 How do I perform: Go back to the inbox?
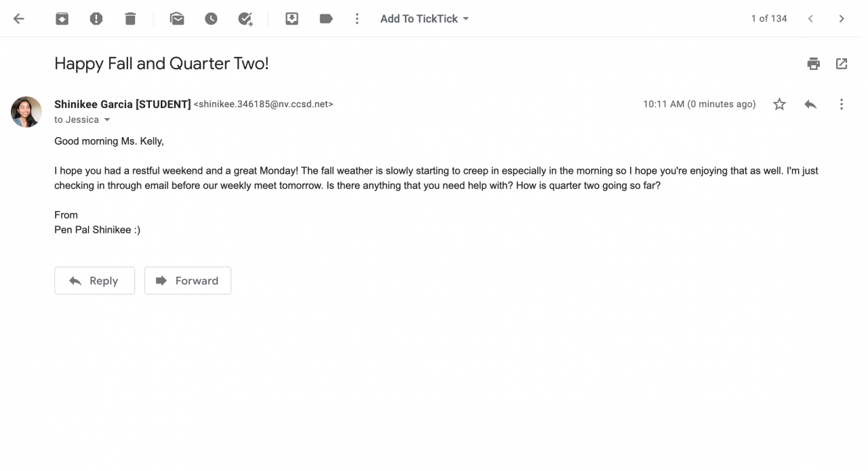pyautogui.click(x=19, y=19)
